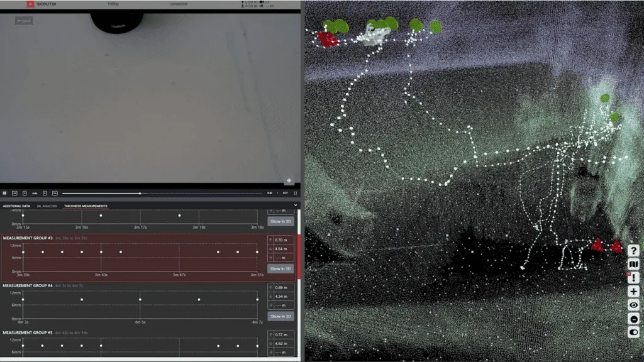644x362 pixels.
Task: Open the help question mark button
Action: coord(633,250)
